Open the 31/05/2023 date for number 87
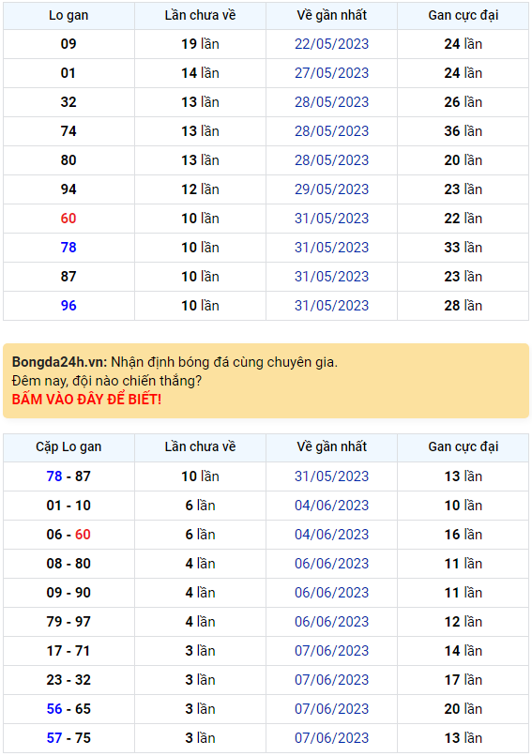The width and height of the screenshot is (532, 756). pyautogui.click(x=332, y=277)
